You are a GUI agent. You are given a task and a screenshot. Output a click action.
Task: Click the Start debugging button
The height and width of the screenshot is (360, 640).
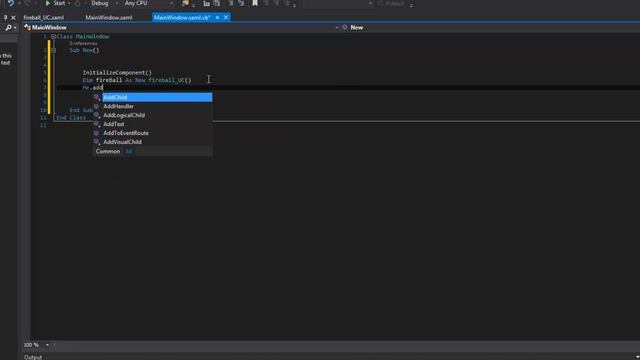pos(56,3)
